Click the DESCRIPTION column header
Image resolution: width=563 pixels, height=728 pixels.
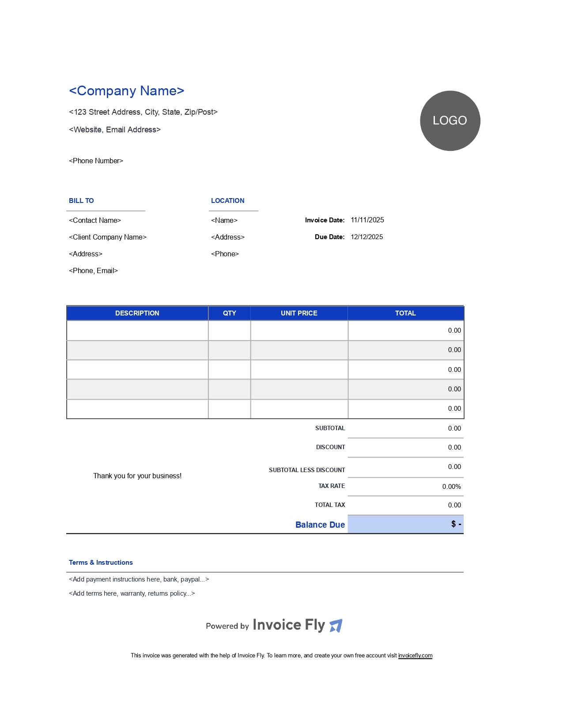point(137,313)
